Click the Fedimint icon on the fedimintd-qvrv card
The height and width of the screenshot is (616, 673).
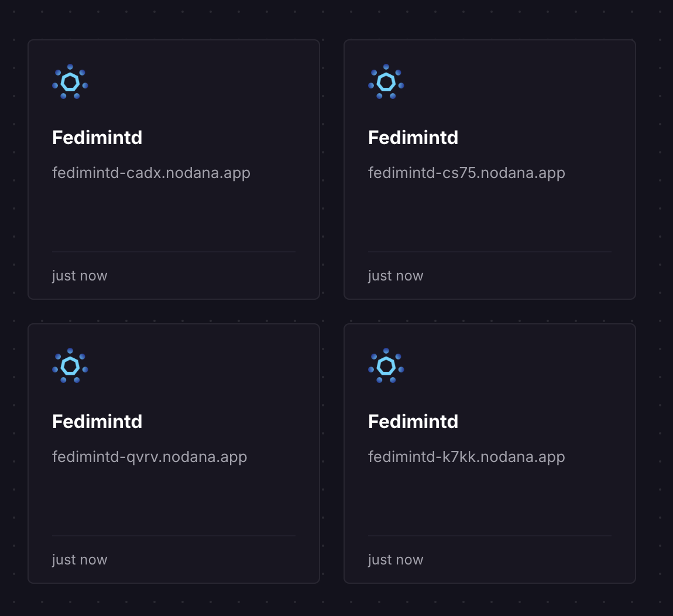[70, 365]
